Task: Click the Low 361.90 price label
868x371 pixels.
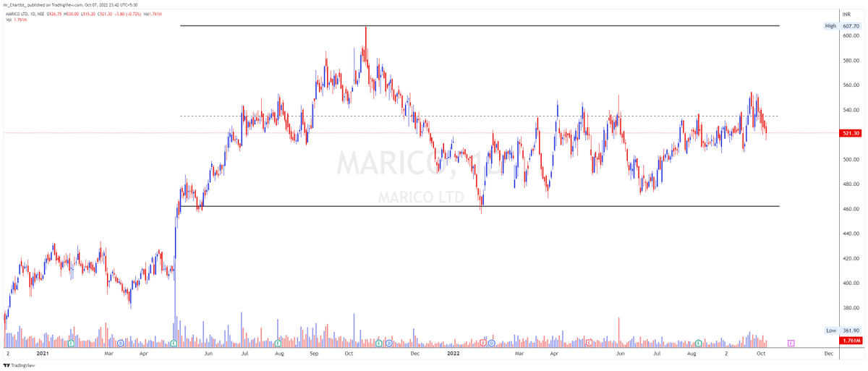Action: 843,331
